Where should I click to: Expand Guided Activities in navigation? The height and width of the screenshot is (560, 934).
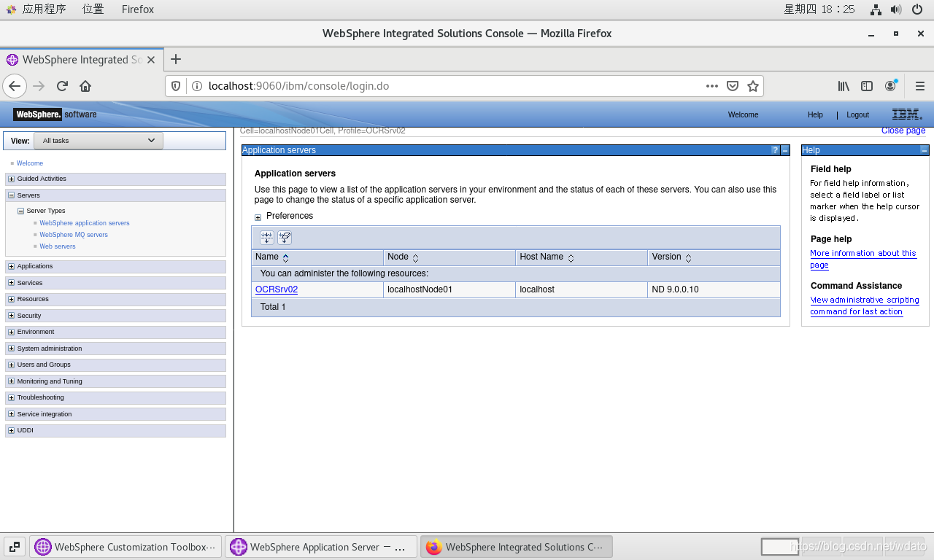pos(11,179)
